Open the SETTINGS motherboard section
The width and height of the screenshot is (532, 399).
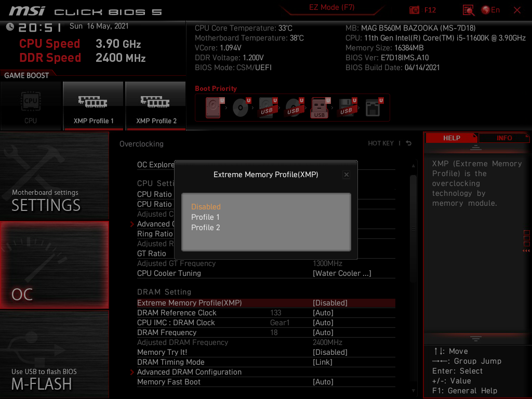[x=54, y=176]
